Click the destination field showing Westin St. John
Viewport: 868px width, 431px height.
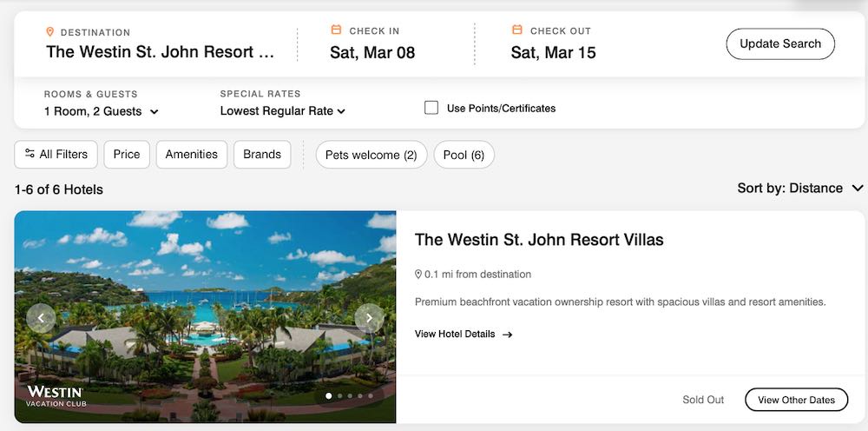tap(160, 52)
